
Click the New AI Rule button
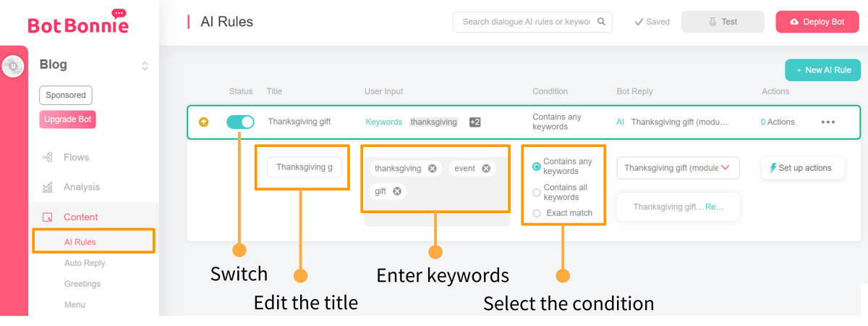822,70
